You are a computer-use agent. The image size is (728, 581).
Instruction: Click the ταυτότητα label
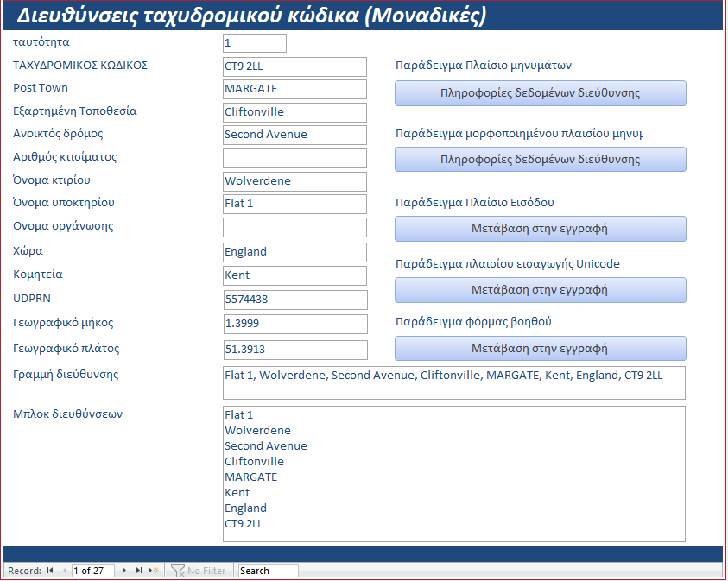coord(41,41)
